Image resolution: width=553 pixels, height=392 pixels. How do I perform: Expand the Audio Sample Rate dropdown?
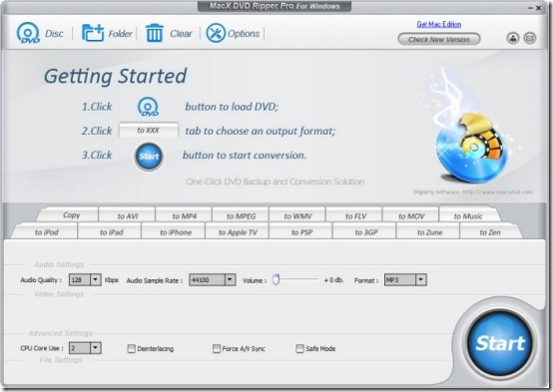tap(230, 280)
